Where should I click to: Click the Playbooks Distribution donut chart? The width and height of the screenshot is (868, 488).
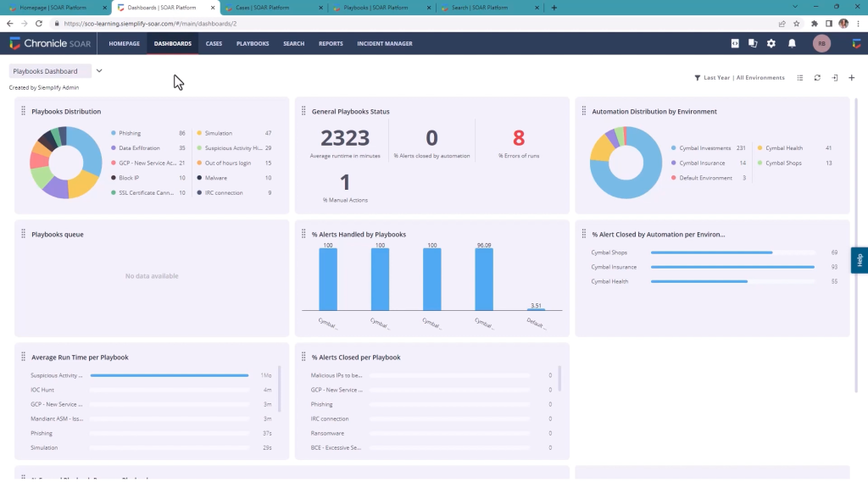66,162
